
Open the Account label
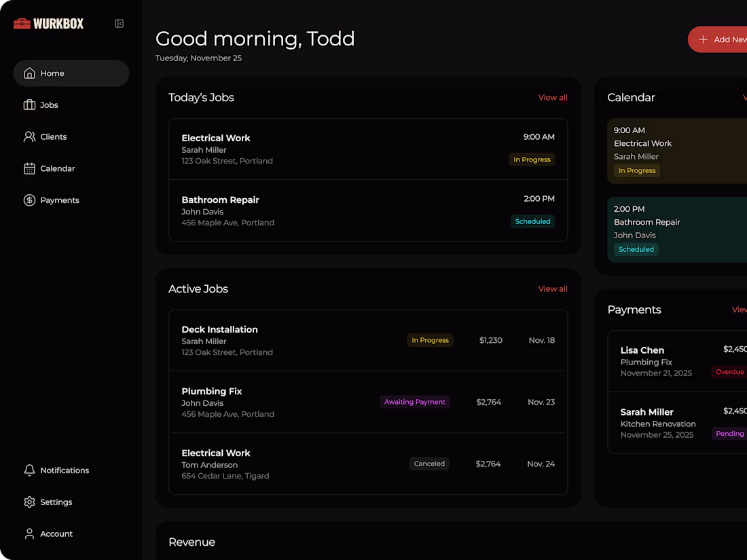point(56,534)
